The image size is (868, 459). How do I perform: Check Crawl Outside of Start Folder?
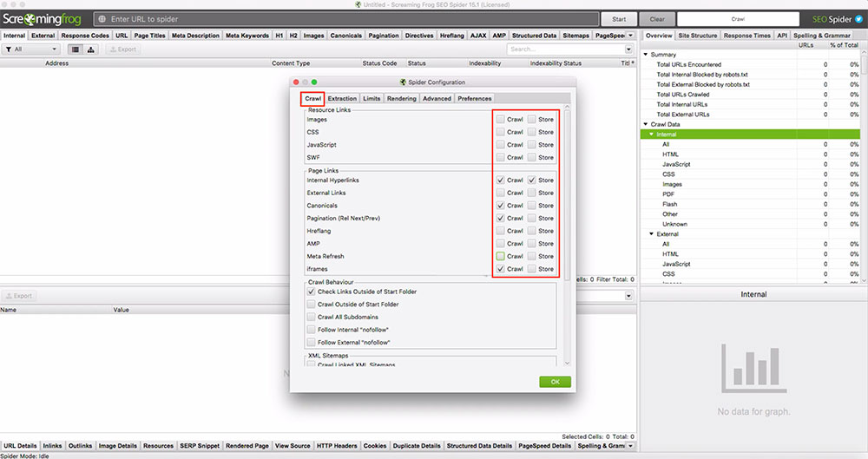[x=311, y=304]
